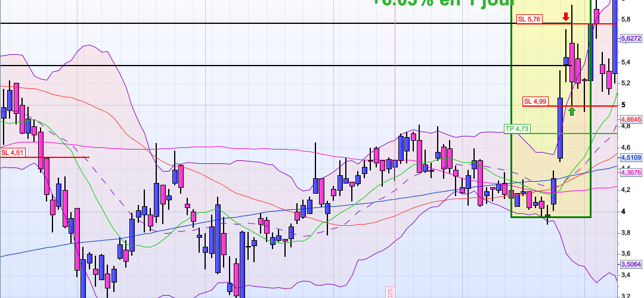Click the 5,4 price axis value
The width and height of the screenshot is (644, 298).
click(x=626, y=63)
